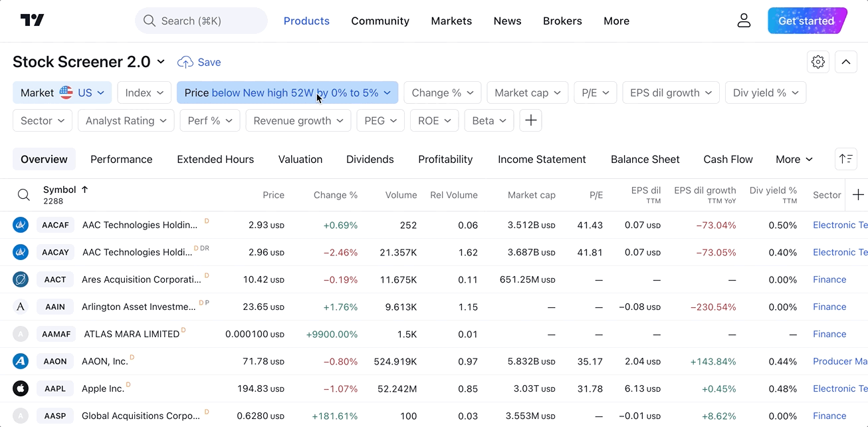Click the symbol search magnifier icon
Screen dimensions: 868x427
[x=24, y=195]
